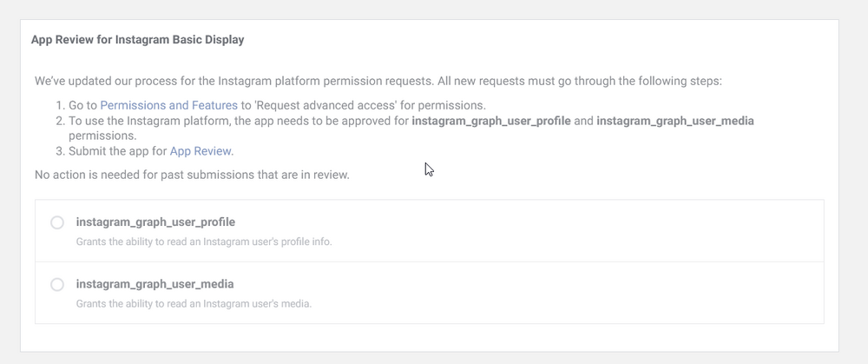This screenshot has height=364, width=868.
Task: Select the instagram_graph_user_profile radio button
Action: [57, 222]
